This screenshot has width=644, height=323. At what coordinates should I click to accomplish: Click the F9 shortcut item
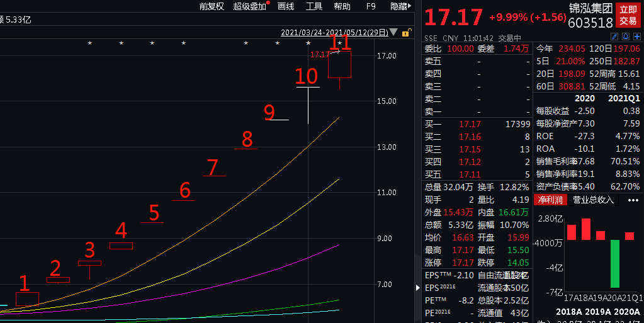click(x=370, y=6)
